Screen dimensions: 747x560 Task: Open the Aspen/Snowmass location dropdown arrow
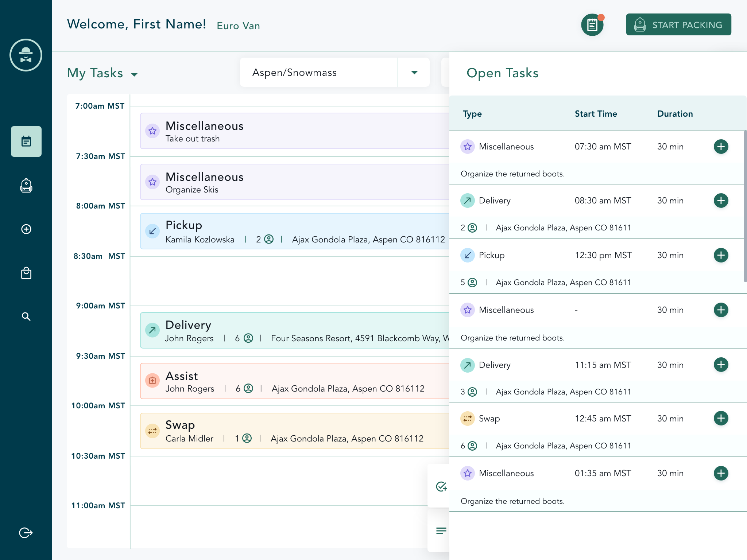(414, 72)
